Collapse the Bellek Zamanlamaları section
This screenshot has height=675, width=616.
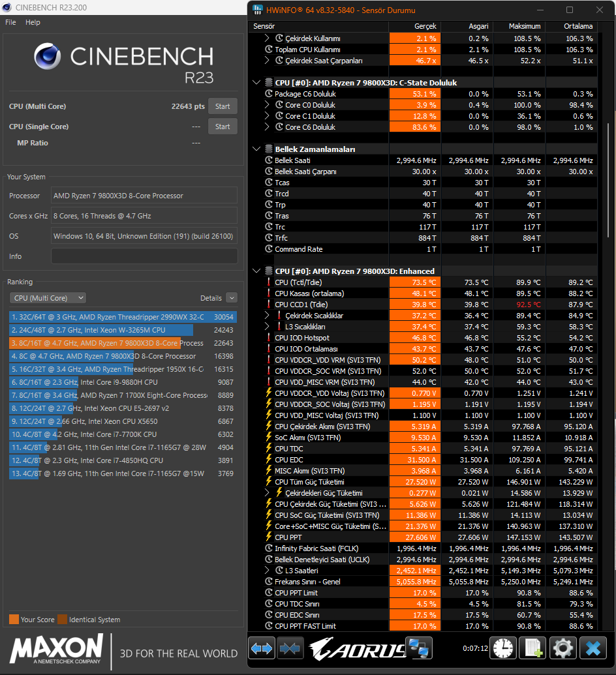click(256, 149)
